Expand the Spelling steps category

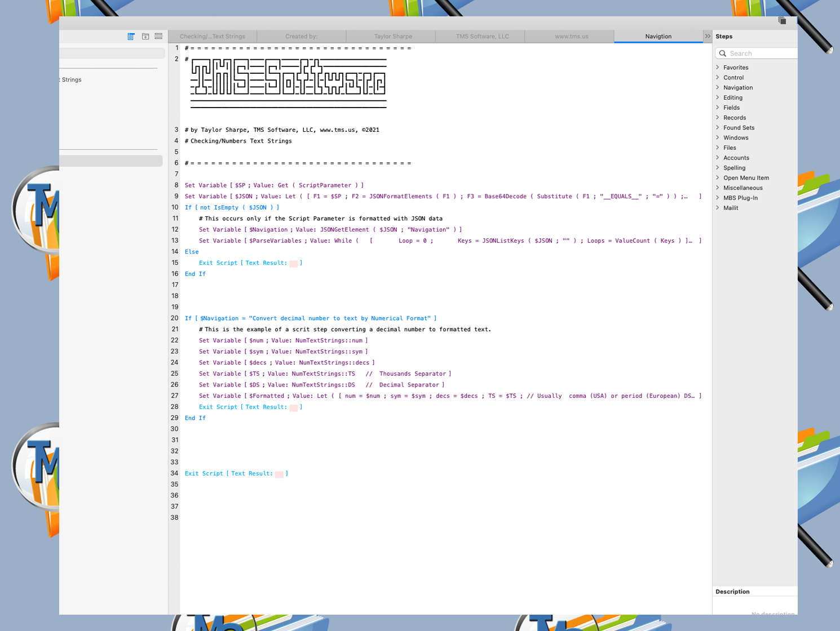tap(718, 168)
